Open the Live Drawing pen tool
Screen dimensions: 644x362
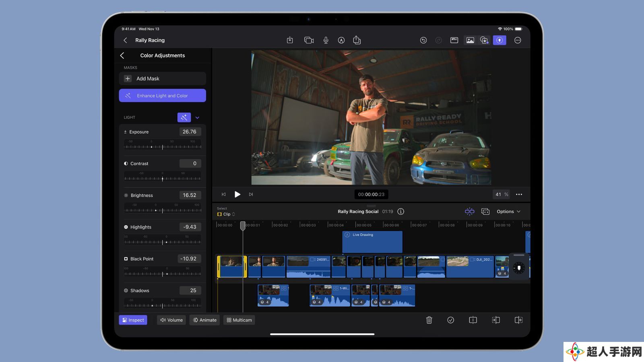pyautogui.click(x=341, y=40)
